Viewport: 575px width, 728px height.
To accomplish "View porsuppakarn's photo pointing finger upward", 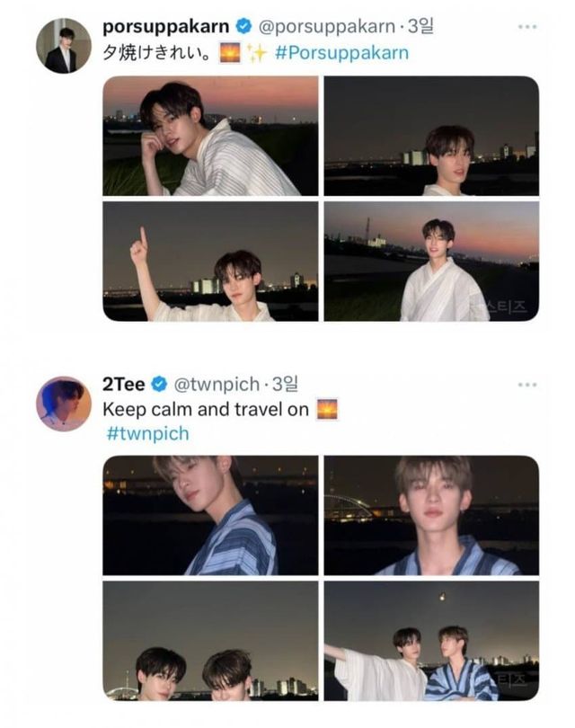I will pyautogui.click(x=210, y=261).
